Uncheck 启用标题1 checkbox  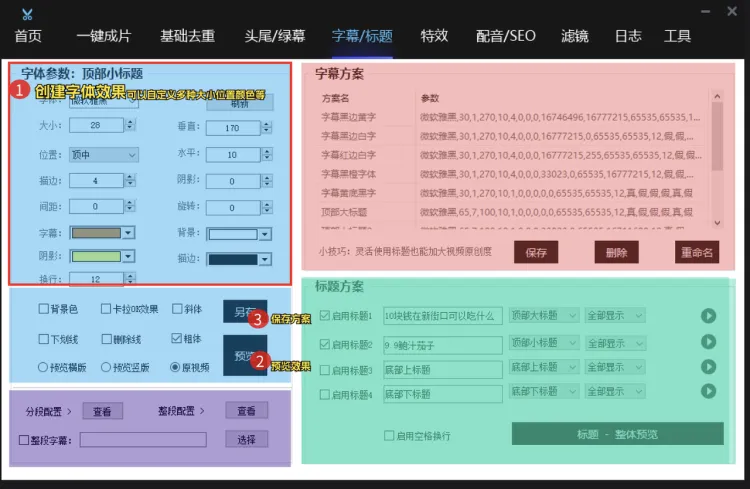(x=325, y=315)
